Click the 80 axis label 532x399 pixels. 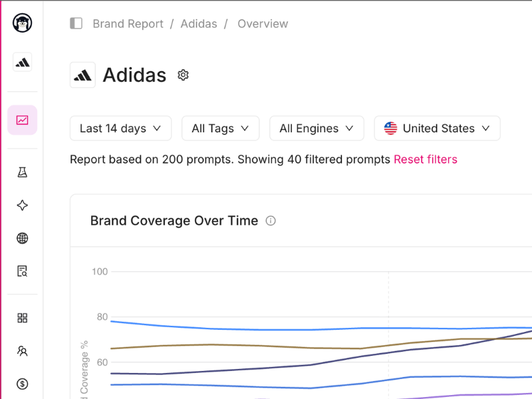pos(102,317)
